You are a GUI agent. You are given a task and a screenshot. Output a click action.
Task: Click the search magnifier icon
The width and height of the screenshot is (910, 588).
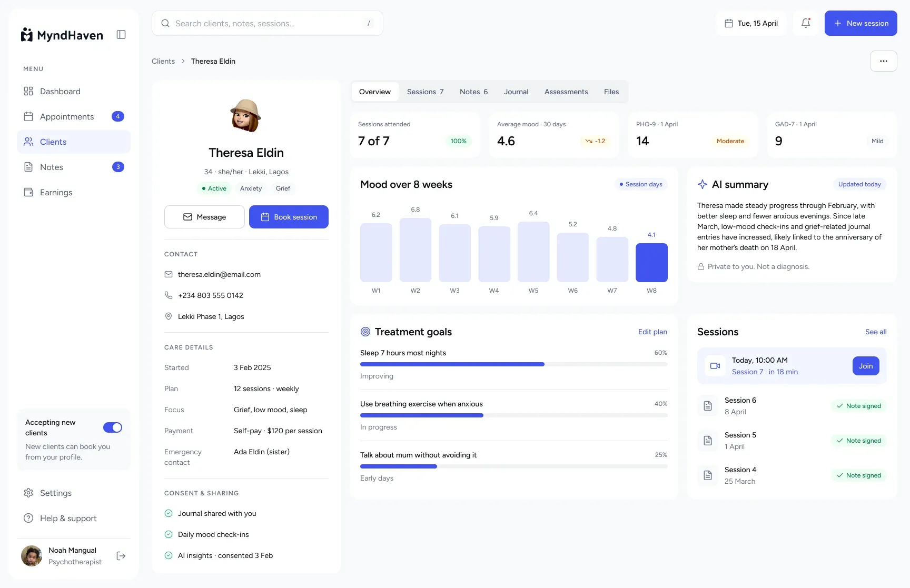pyautogui.click(x=165, y=23)
